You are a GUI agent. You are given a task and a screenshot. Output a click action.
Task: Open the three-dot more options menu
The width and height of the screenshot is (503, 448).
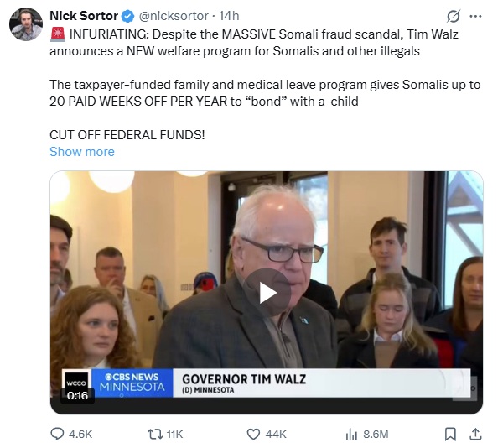475,16
